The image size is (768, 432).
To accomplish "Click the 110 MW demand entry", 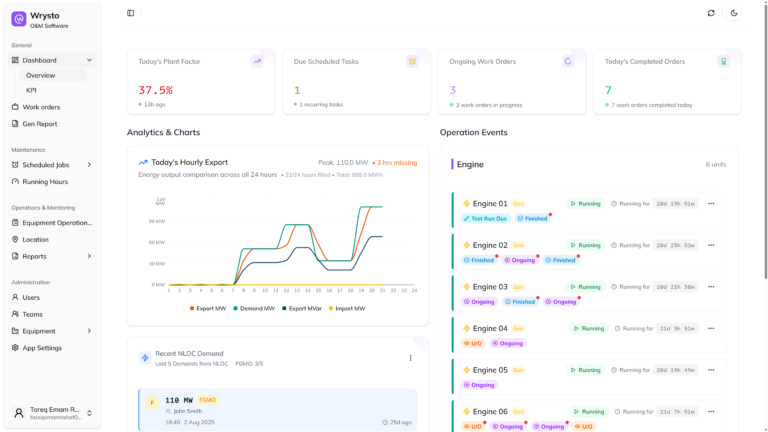I will tap(278, 410).
